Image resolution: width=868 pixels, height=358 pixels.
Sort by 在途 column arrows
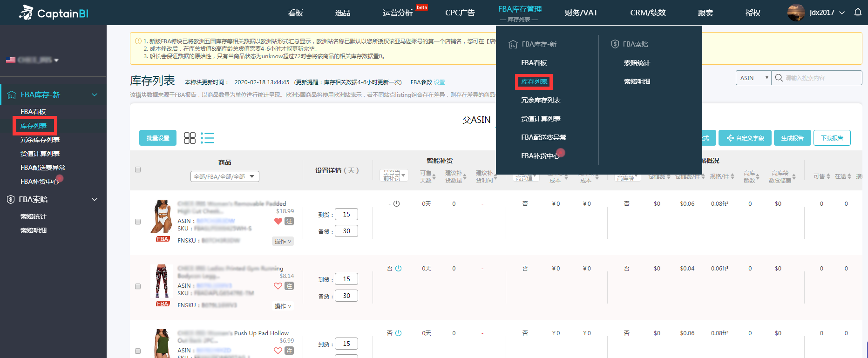(849, 176)
